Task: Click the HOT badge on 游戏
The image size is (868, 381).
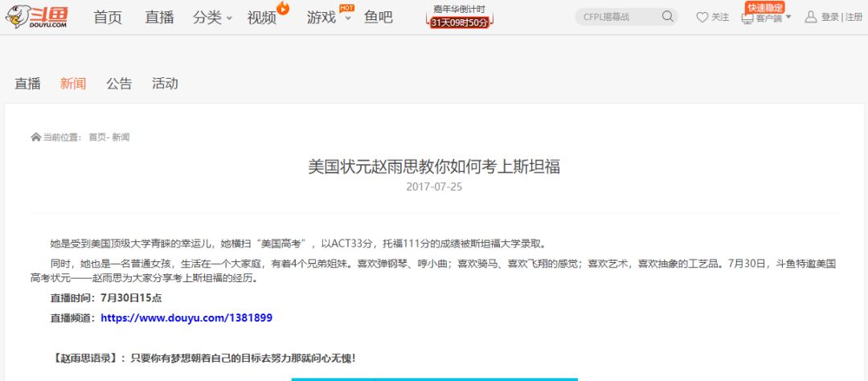Action: tap(347, 8)
